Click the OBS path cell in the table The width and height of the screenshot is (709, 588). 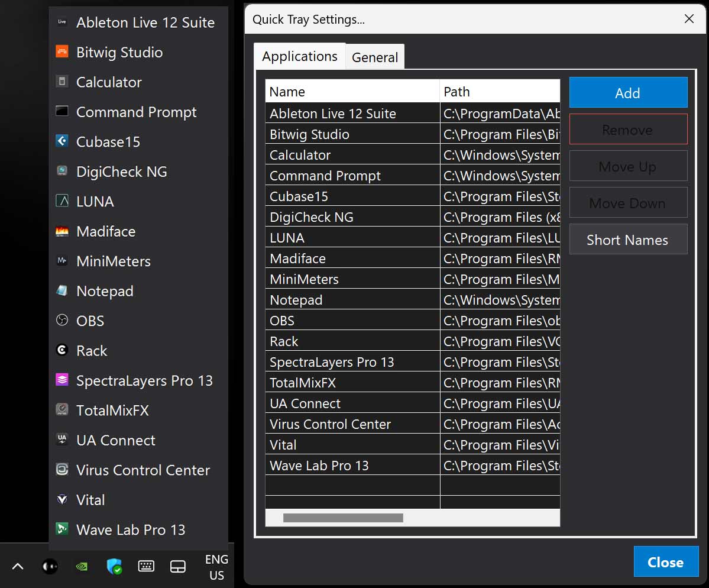pyautogui.click(x=500, y=320)
